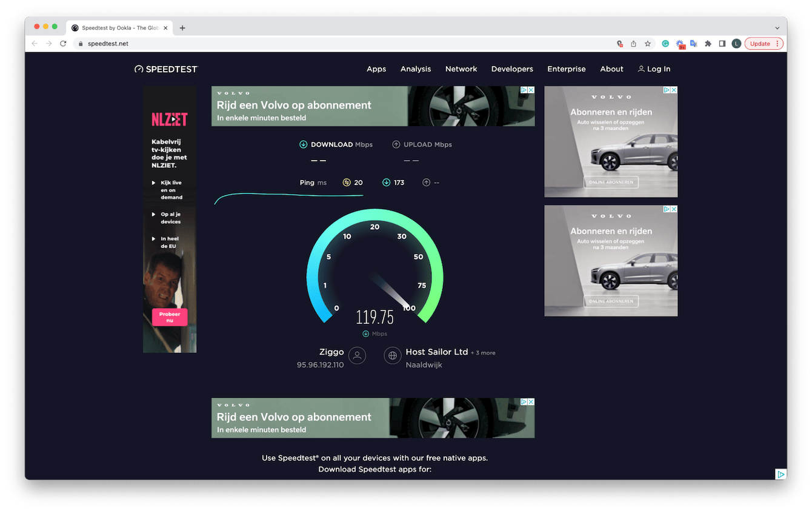Click the Log In link
The height and width of the screenshot is (513, 812).
(654, 69)
